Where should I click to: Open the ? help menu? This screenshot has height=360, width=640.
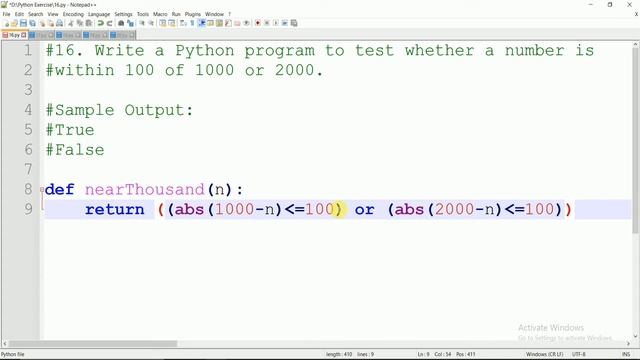229,14
